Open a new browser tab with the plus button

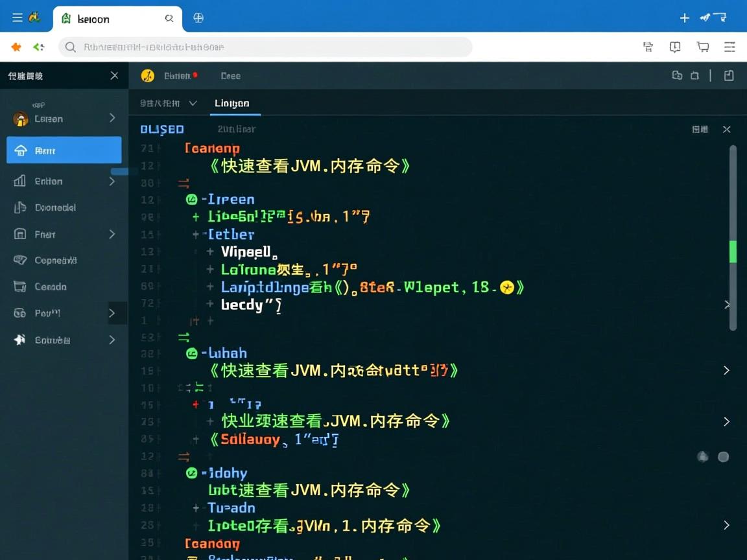[x=685, y=18]
